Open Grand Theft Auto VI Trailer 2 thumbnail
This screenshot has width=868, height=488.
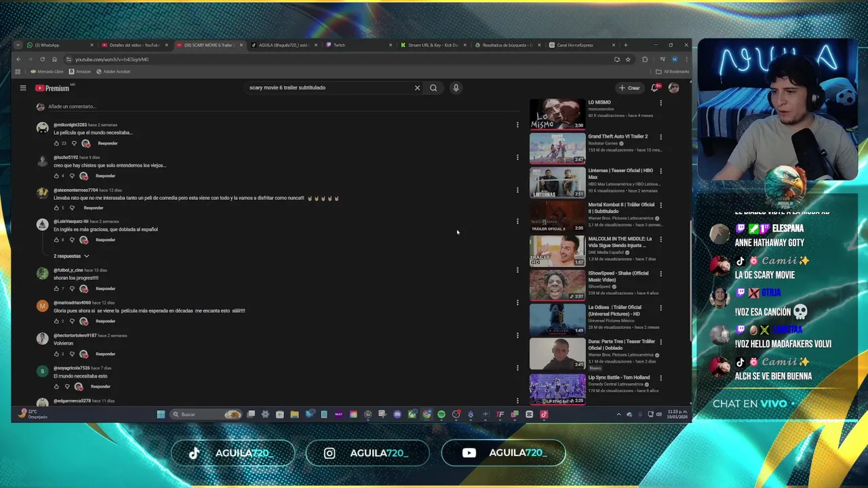(557, 148)
